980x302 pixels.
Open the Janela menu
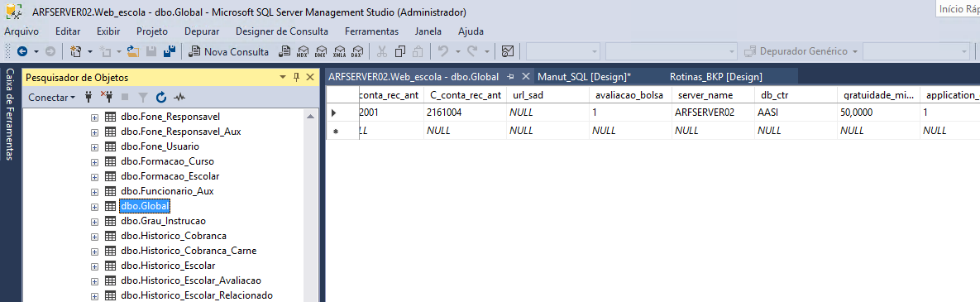pos(428,31)
